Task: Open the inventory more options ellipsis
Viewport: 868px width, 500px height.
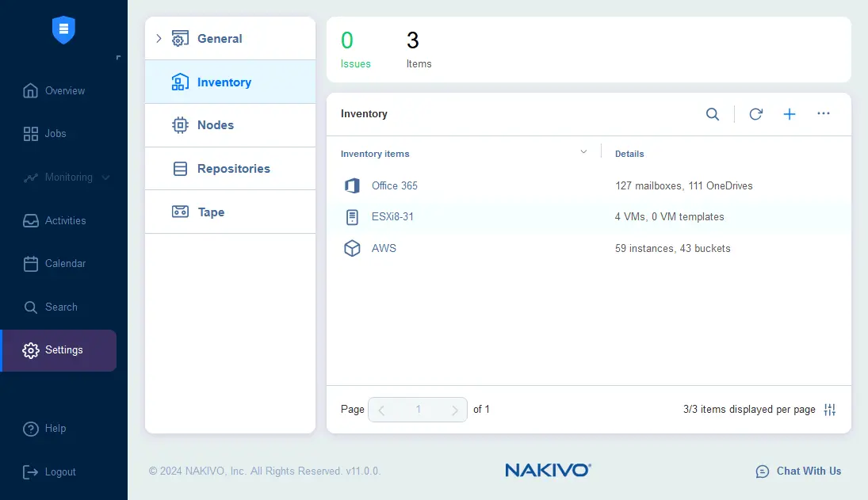Action: pos(823,113)
